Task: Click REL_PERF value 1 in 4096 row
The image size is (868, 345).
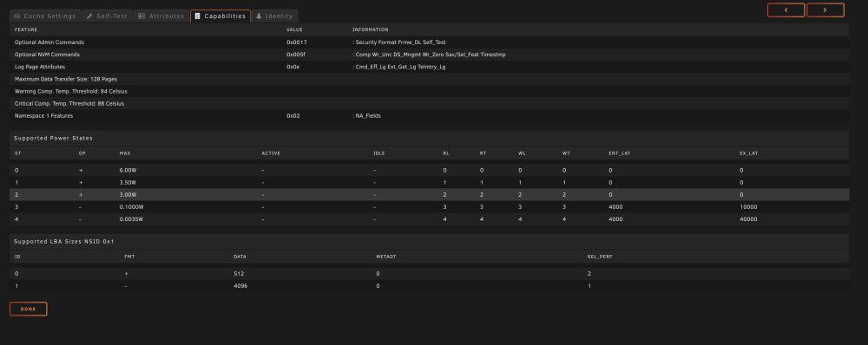Action: coord(589,286)
